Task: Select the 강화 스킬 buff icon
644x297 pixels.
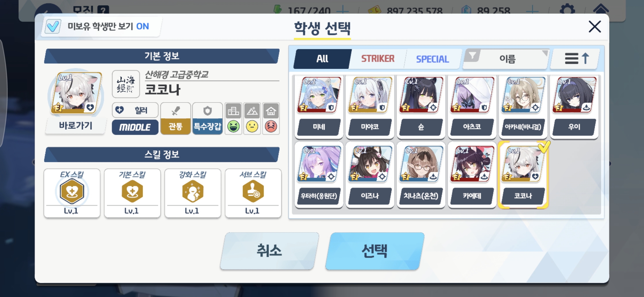Action: point(193,191)
